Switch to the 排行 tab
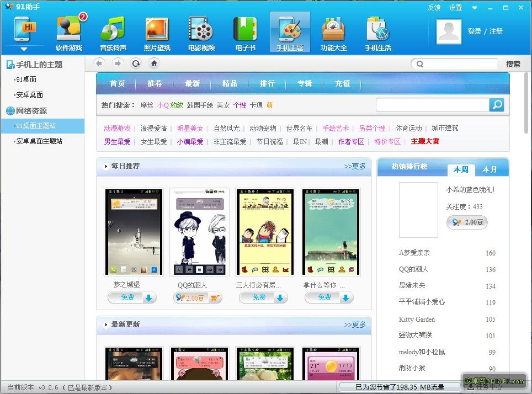532x394 pixels. coord(267,83)
